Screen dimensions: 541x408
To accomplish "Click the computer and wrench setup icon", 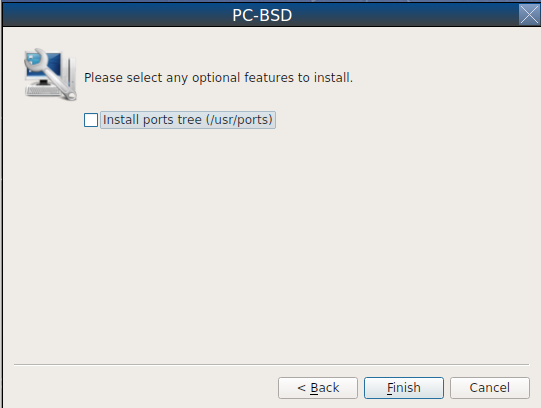I will 50,74.
